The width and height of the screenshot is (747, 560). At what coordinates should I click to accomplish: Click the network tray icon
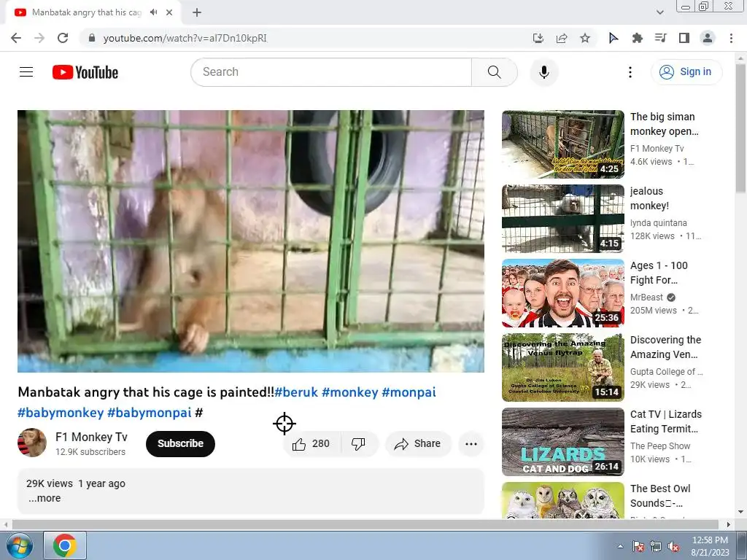coord(656,546)
